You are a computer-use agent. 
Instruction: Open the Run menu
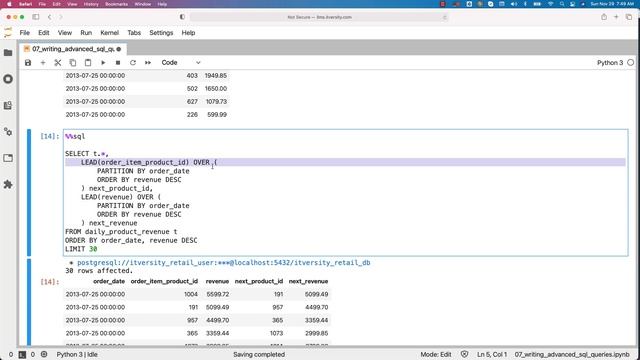click(x=86, y=33)
